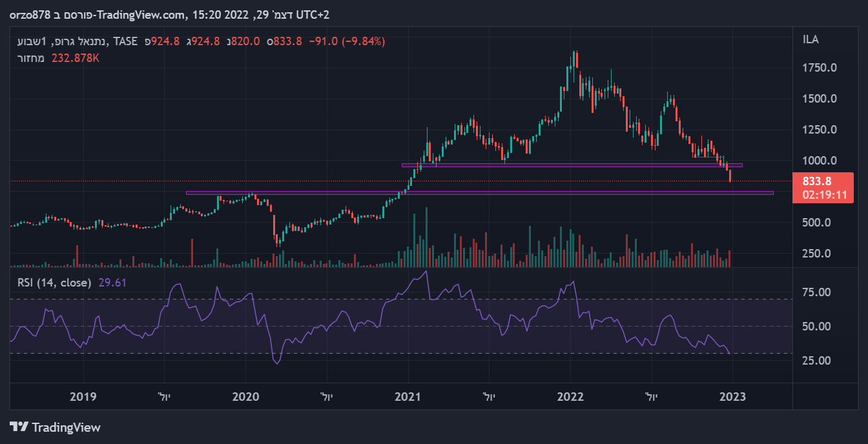Click the 25.00 RSI axis label
The width and height of the screenshot is (868, 444).
point(817,360)
